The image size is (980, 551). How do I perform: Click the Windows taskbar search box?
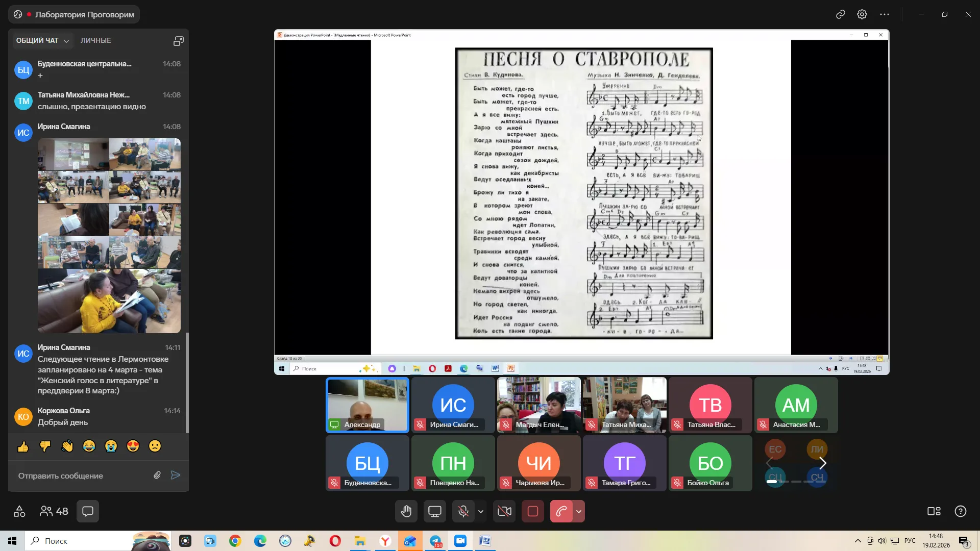click(x=97, y=541)
